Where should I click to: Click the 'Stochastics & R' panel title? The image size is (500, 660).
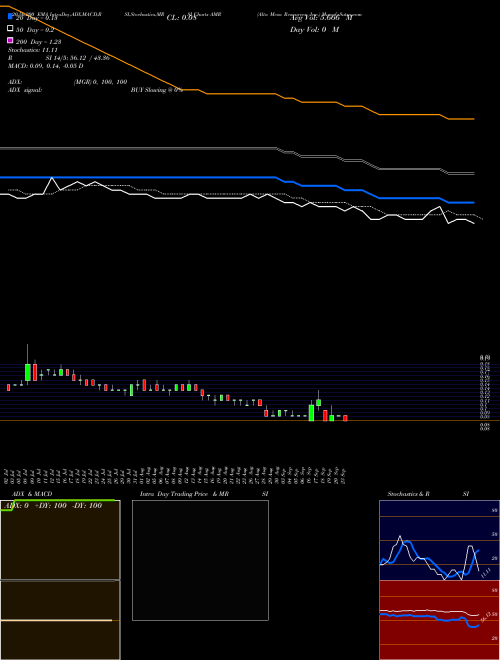click(x=408, y=494)
